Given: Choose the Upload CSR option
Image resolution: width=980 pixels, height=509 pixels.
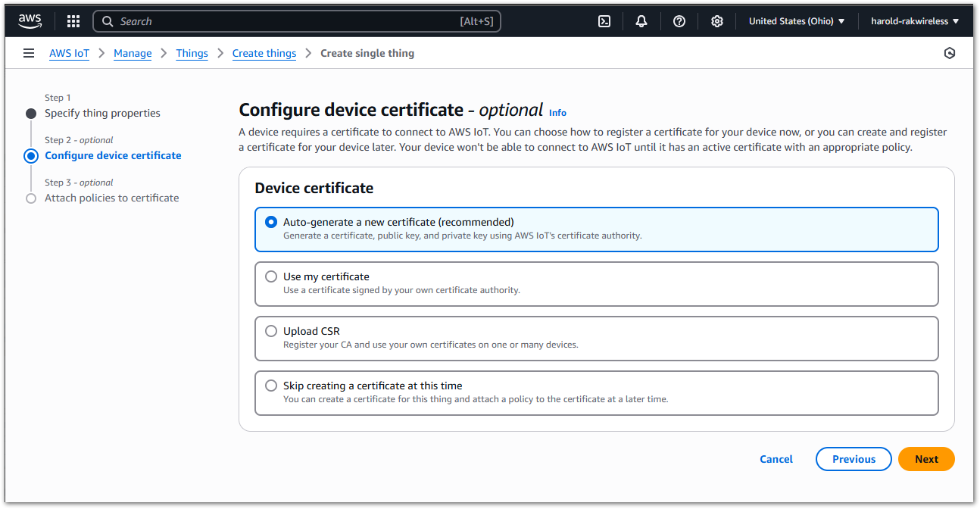Looking at the screenshot, I should pos(271,331).
